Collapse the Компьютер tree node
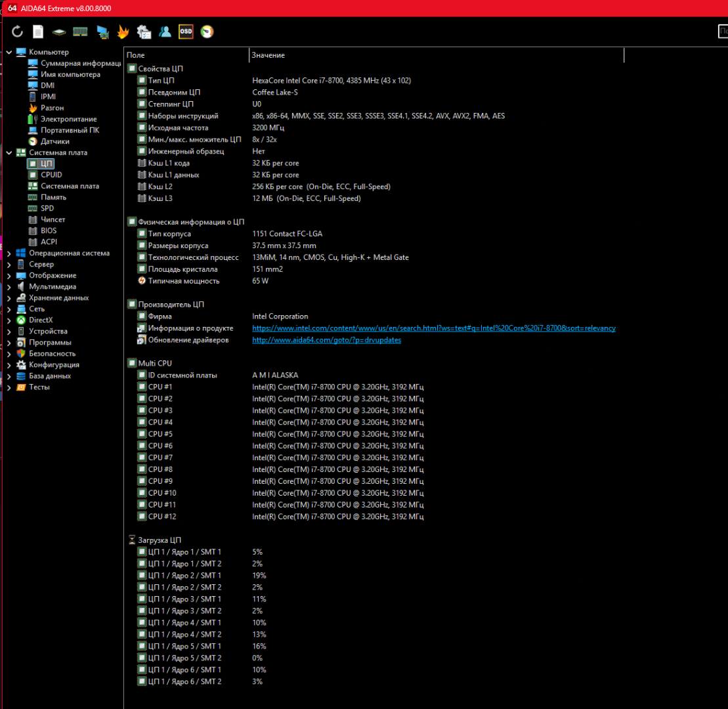 pyautogui.click(x=9, y=52)
